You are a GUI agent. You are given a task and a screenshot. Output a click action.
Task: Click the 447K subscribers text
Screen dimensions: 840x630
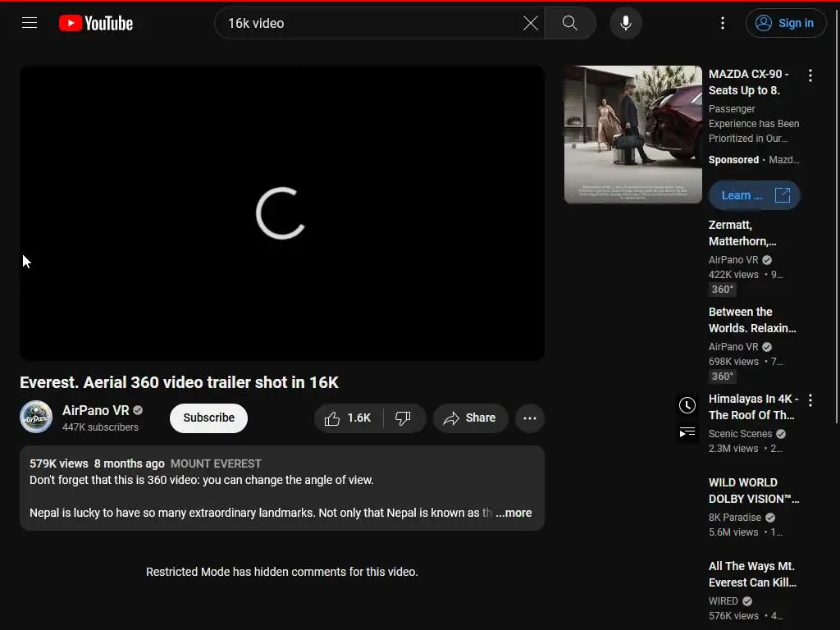[100, 427]
